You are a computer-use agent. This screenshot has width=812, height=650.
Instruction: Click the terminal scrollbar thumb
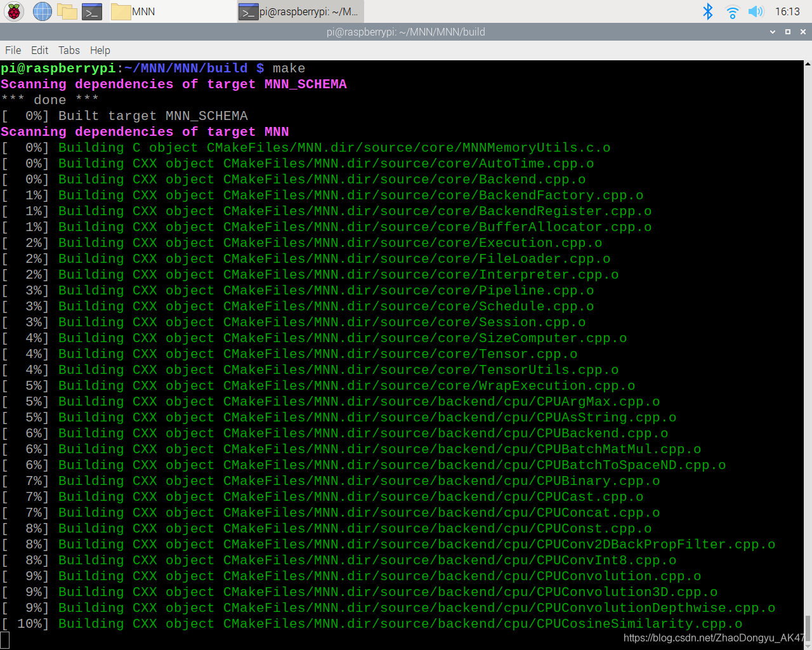pyautogui.click(x=808, y=628)
